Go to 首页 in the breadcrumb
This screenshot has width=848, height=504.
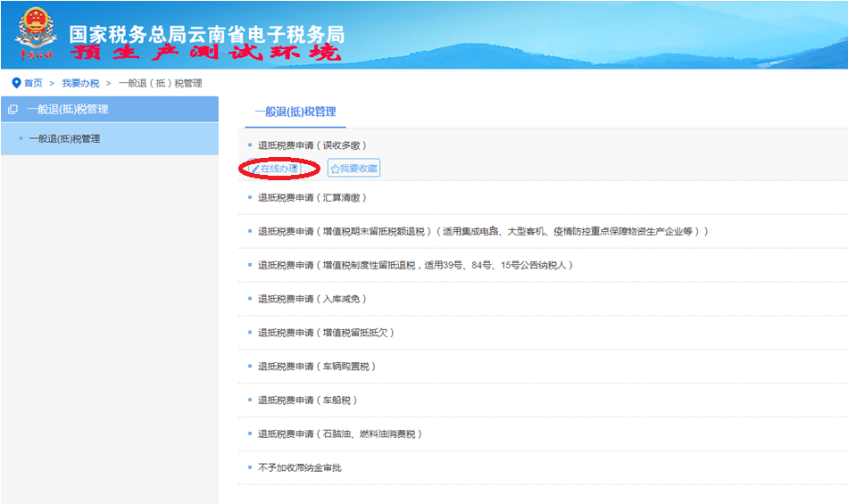[33, 83]
